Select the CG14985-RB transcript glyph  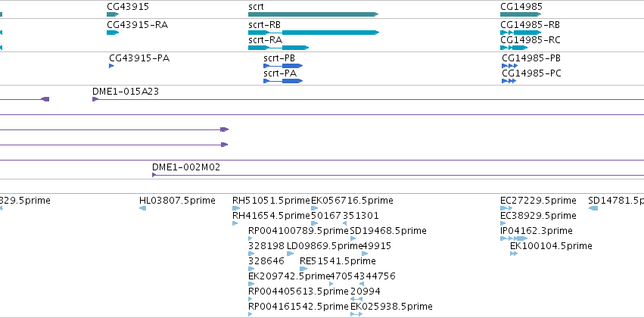(521, 33)
